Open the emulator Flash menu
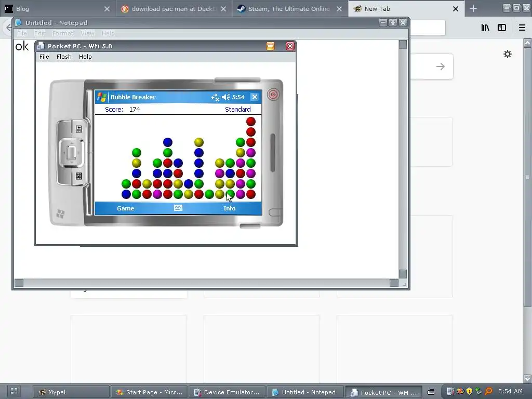 tap(64, 57)
